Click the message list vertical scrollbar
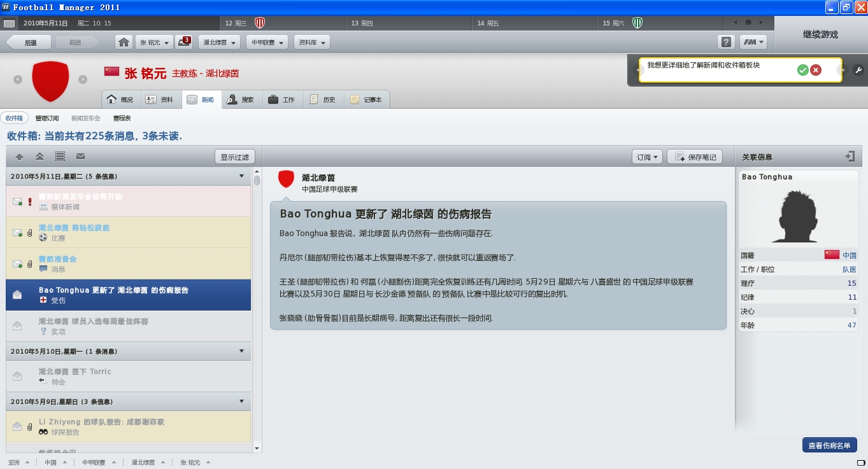Screen dimensions: 868x469 pos(257,310)
